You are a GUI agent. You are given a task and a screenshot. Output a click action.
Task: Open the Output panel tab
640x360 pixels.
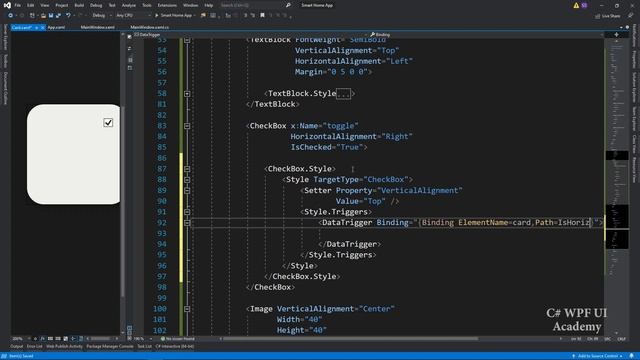[x=17, y=347]
